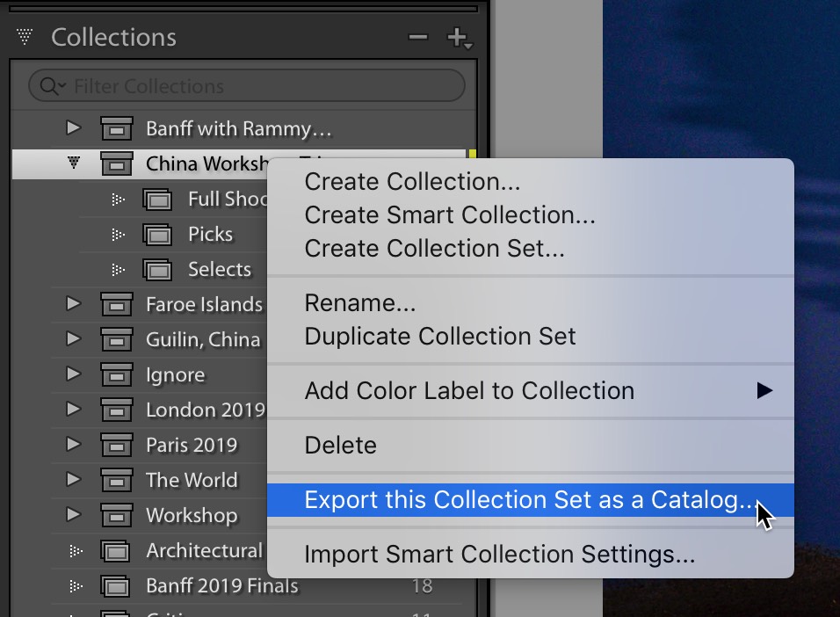Click The World set icon
This screenshot has width=840, height=617.
tap(117, 480)
